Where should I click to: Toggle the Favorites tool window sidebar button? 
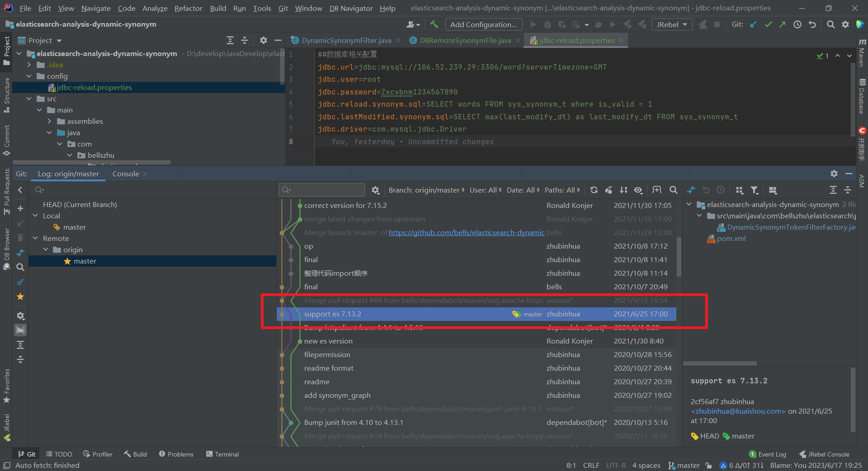[x=6, y=386]
